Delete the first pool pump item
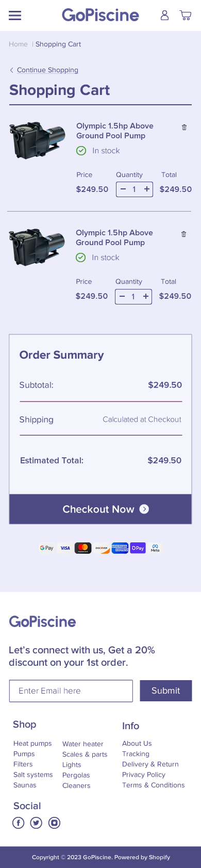Viewport: 201px width, 868px height. (184, 127)
